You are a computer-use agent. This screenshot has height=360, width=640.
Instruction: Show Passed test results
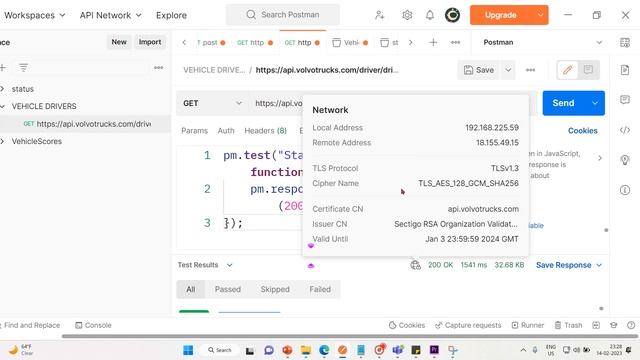pyautogui.click(x=227, y=289)
